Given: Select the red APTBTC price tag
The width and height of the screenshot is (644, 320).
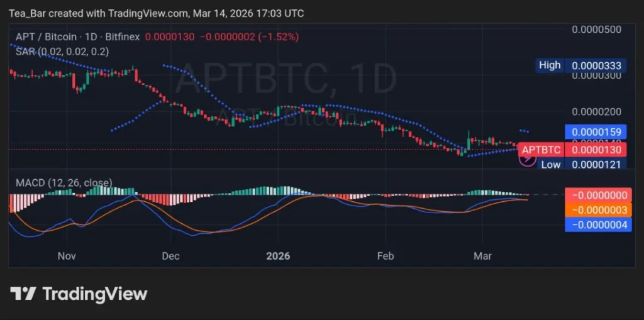Looking at the screenshot, I should click(541, 150).
